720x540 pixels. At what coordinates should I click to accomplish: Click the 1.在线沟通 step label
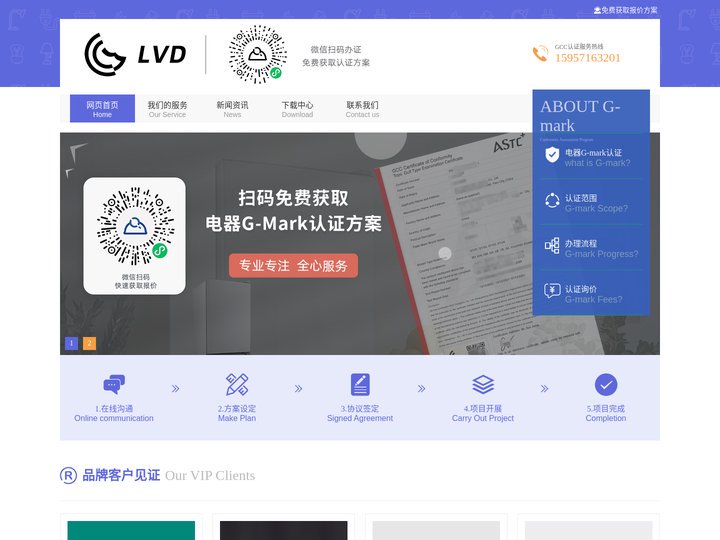pos(114,408)
